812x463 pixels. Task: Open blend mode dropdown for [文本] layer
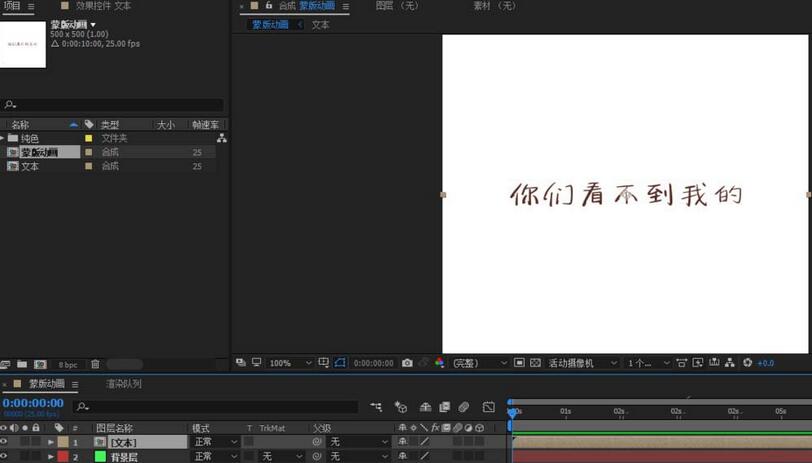coord(215,442)
